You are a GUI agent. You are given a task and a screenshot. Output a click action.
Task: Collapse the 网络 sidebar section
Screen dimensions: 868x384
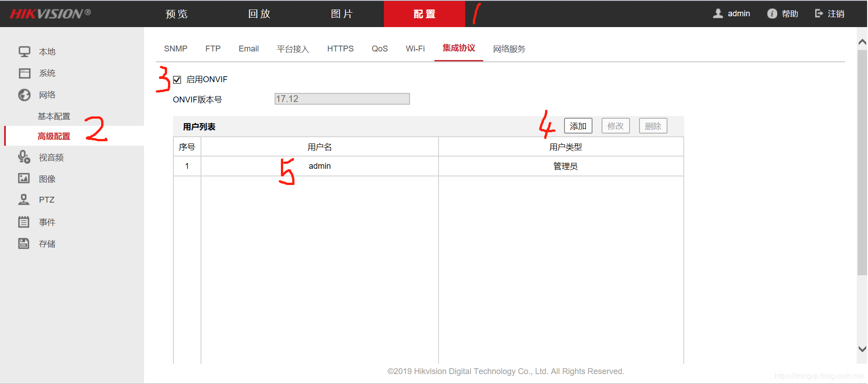pos(47,95)
